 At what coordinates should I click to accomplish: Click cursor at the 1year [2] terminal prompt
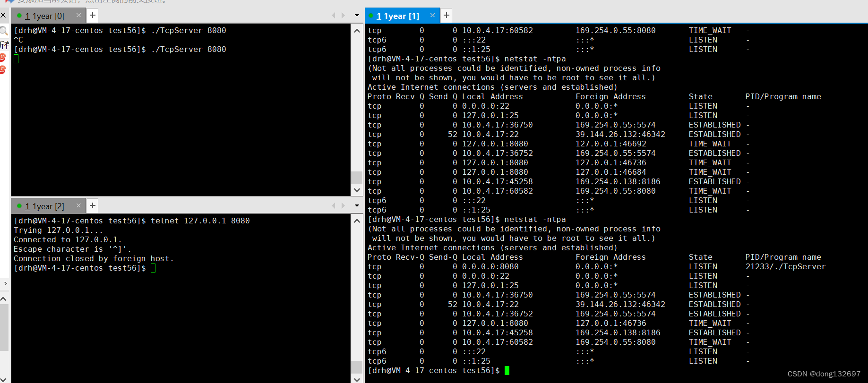[x=153, y=268]
